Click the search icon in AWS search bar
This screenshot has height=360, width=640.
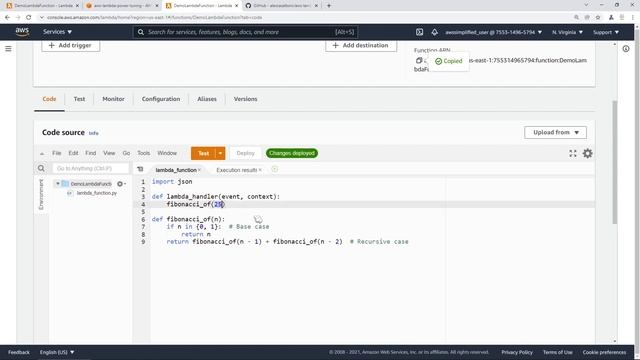pos(141,32)
